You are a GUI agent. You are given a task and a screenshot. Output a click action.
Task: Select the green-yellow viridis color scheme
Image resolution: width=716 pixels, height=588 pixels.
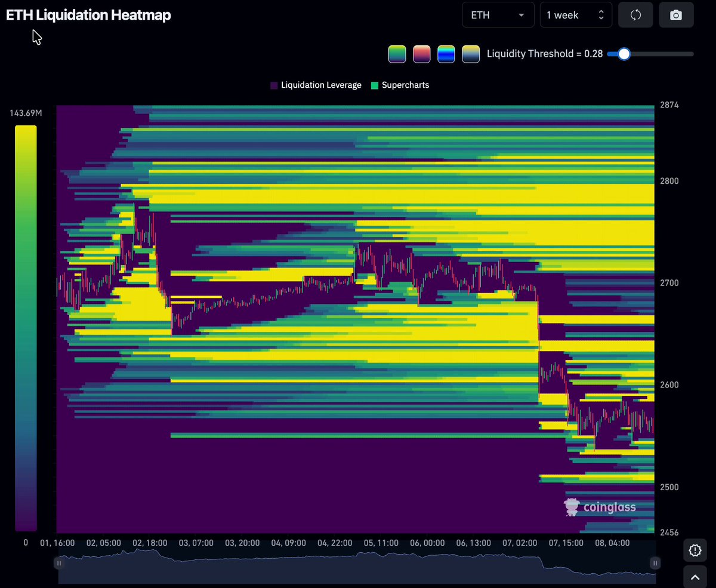pos(397,54)
